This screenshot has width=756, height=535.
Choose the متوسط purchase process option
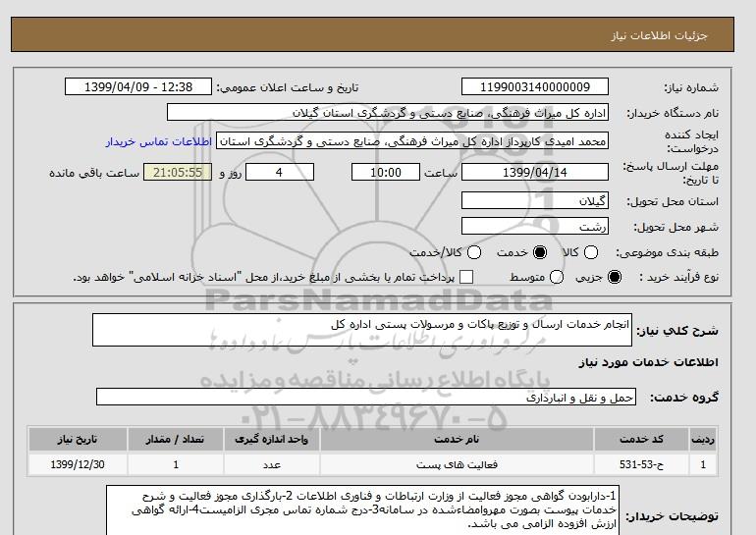(x=557, y=277)
